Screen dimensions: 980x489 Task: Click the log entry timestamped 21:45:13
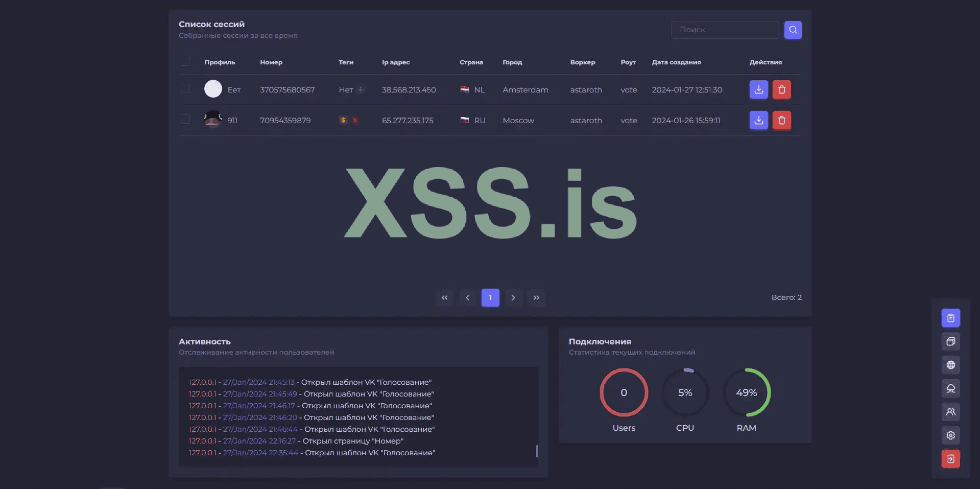310,382
